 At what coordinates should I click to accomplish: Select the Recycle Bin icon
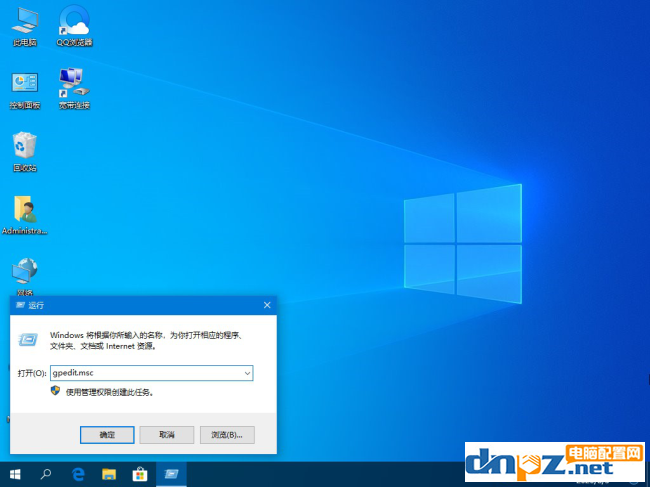(25, 152)
